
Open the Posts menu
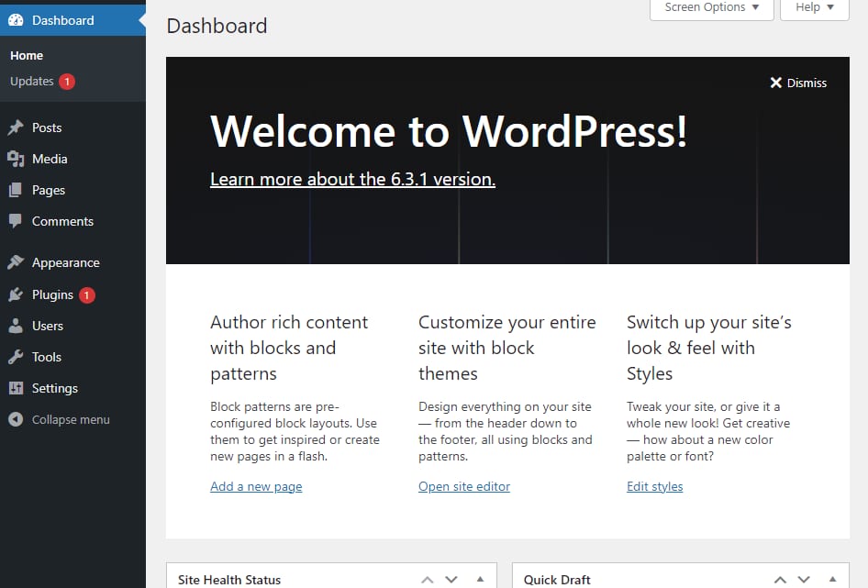(72, 128)
